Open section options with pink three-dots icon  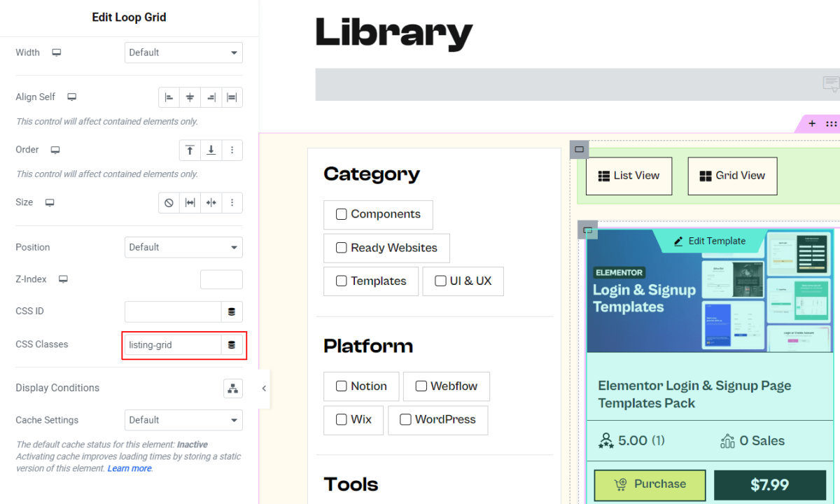[x=832, y=123]
